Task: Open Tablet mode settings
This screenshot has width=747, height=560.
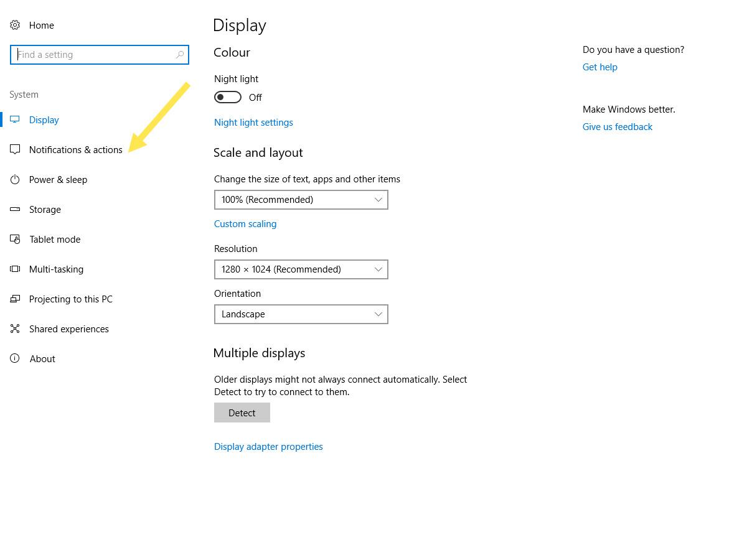Action: tap(55, 240)
